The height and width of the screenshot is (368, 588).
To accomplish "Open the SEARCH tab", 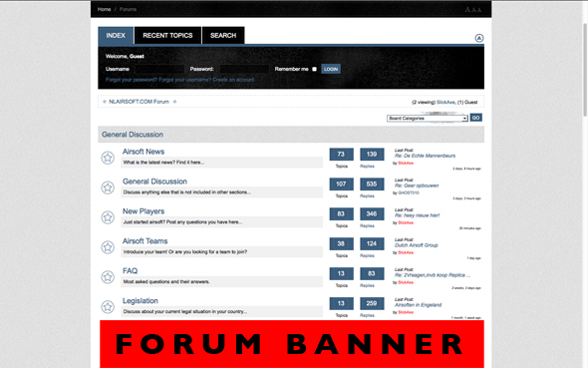I will [x=223, y=36].
